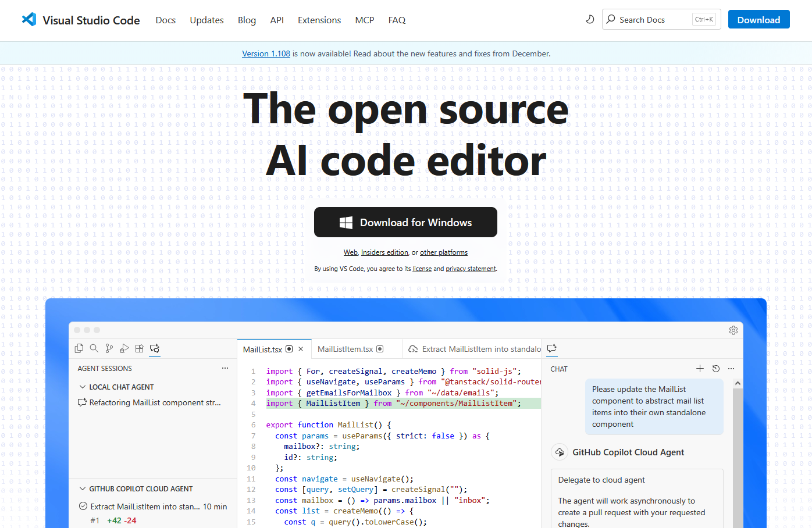
Task: Collapse the GITHUB COPILOT CLOUD AGENT section
Action: click(83, 488)
